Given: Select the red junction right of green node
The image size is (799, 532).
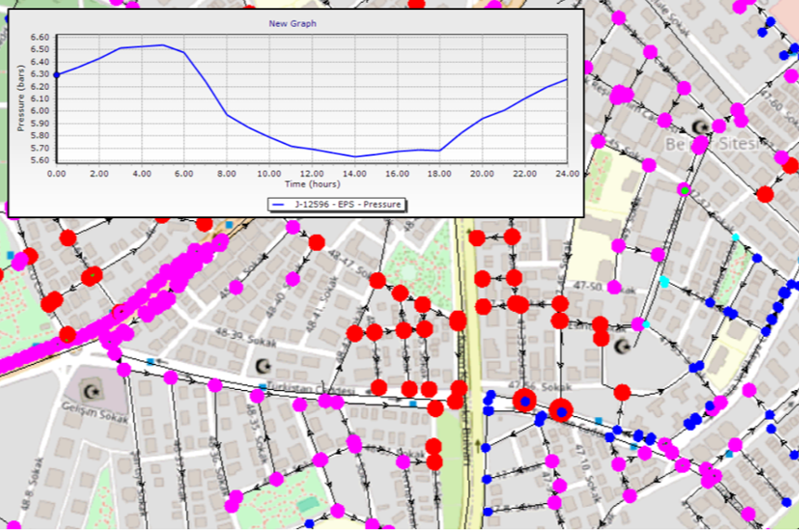Looking at the screenshot, I should 765,194.
